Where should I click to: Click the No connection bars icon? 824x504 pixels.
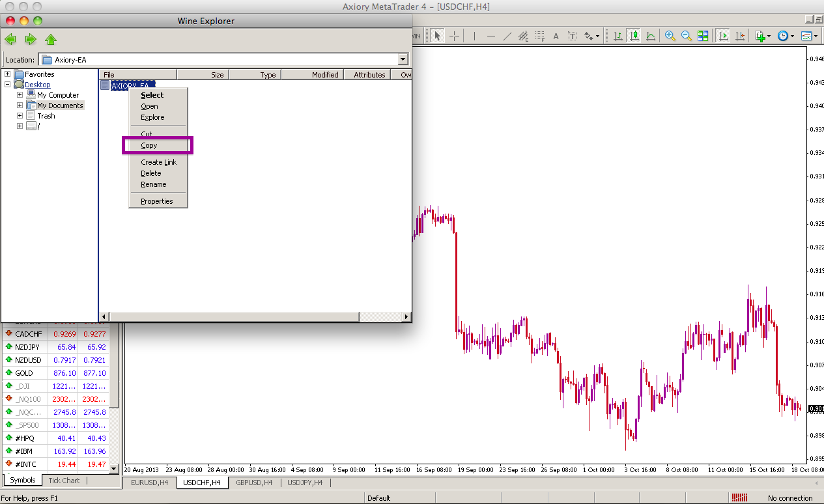point(739,498)
